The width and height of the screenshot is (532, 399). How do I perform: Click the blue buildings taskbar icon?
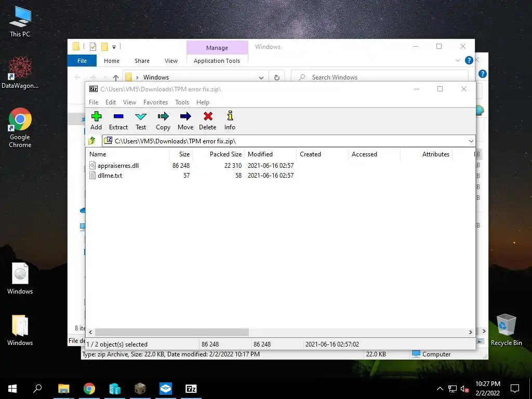click(x=115, y=389)
